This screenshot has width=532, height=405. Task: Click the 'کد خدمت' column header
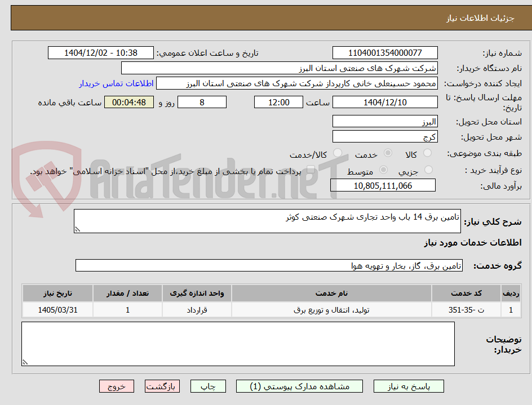tap(466, 293)
